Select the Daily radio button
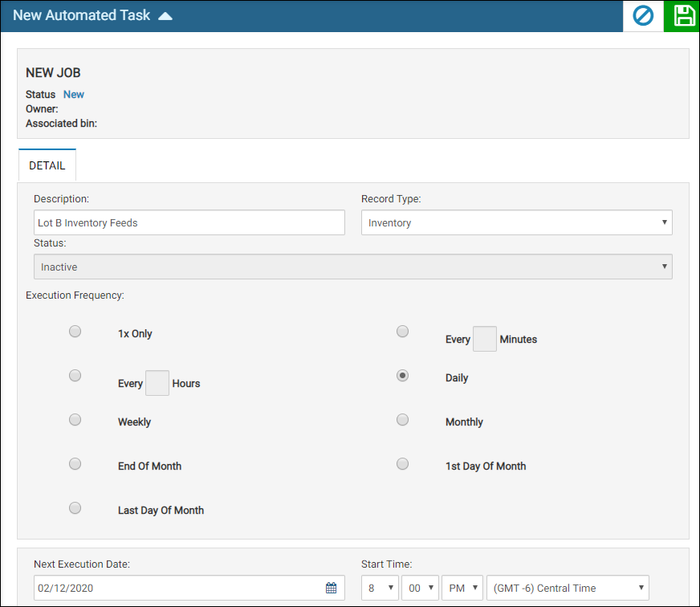Image resolution: width=700 pixels, height=607 pixels. (403, 376)
